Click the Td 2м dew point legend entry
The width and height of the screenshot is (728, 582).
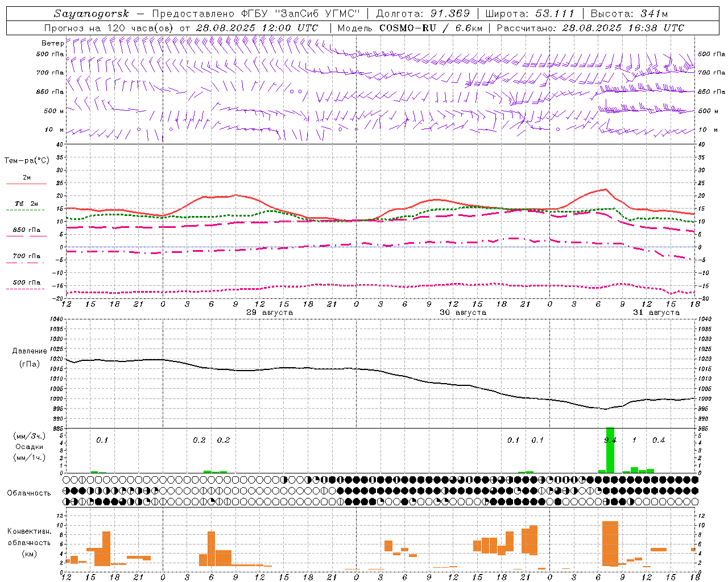27,206
